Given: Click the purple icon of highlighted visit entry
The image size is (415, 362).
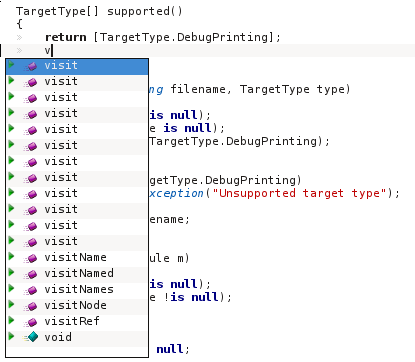Looking at the screenshot, I should tap(31, 66).
